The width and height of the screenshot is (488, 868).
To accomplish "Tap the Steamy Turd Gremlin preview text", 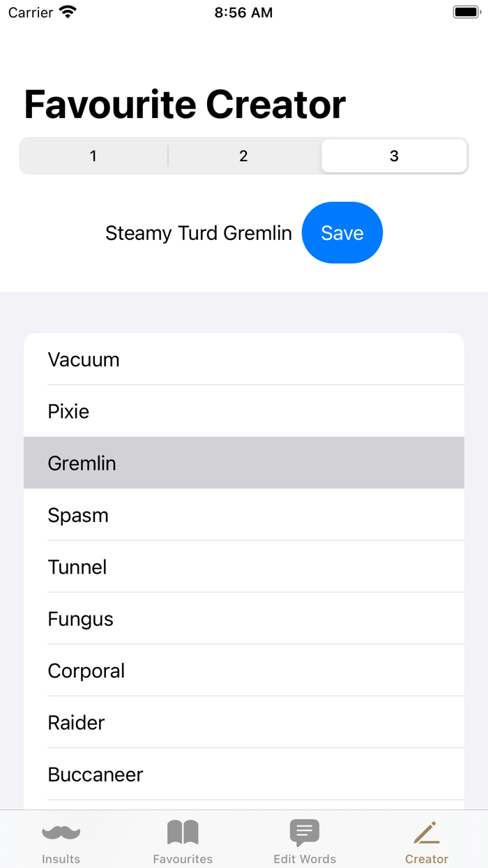I will (199, 233).
